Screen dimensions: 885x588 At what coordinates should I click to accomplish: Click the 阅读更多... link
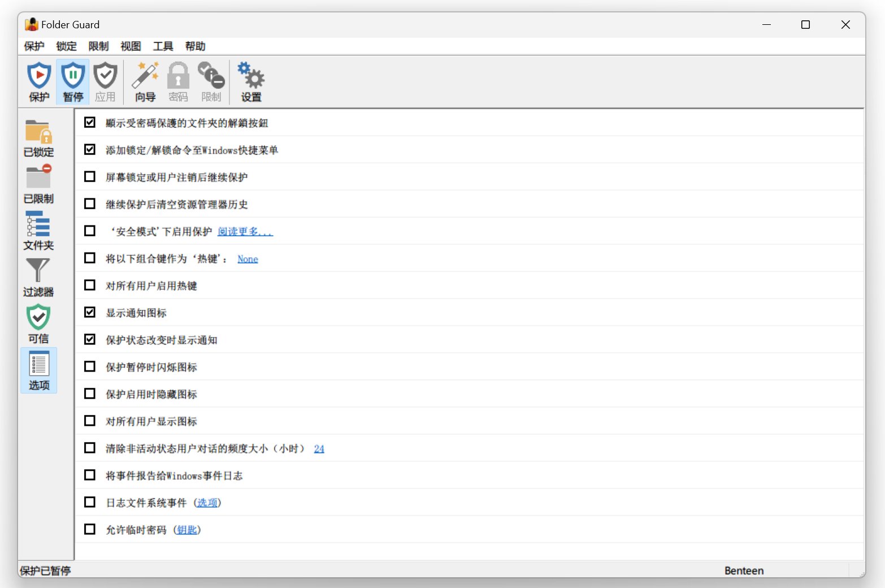pyautogui.click(x=245, y=232)
